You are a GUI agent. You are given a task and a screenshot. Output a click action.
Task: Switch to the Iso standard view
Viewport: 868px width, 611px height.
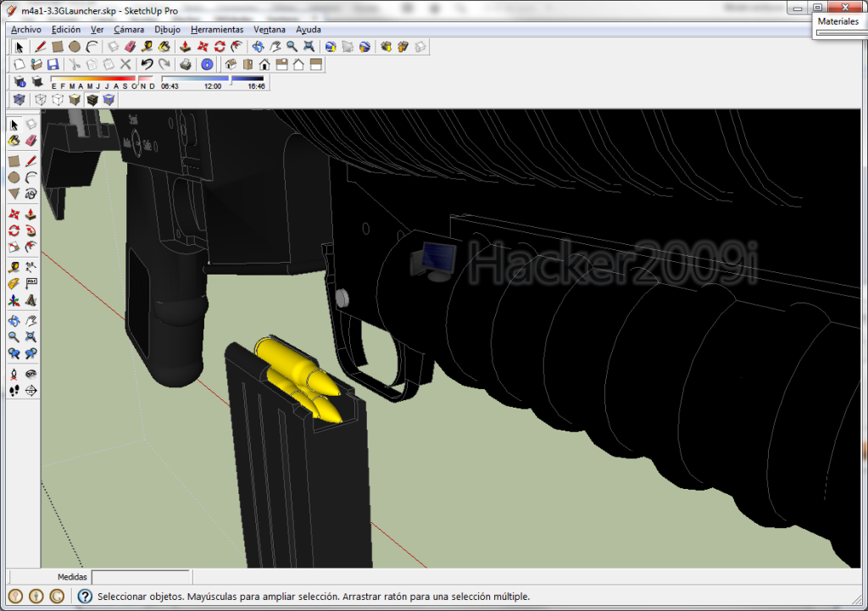[x=231, y=64]
